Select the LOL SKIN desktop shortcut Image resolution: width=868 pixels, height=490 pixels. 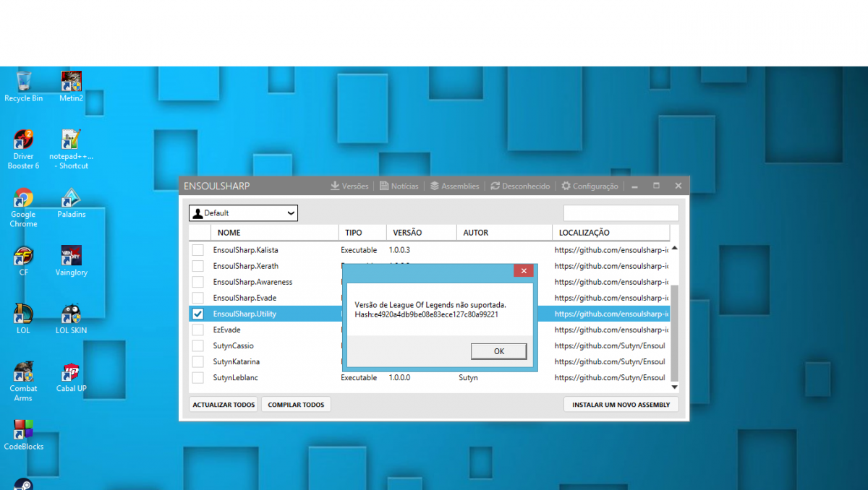coord(71,319)
